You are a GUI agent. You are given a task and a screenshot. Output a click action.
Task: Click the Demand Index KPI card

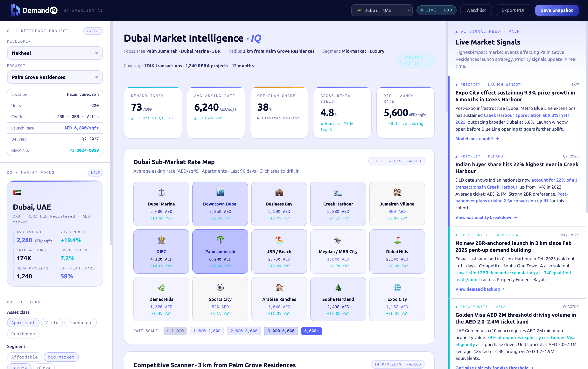pyautogui.click(x=153, y=113)
